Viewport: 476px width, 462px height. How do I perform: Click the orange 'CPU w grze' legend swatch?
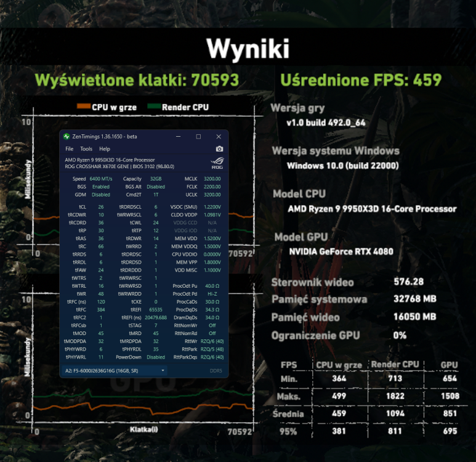click(84, 107)
